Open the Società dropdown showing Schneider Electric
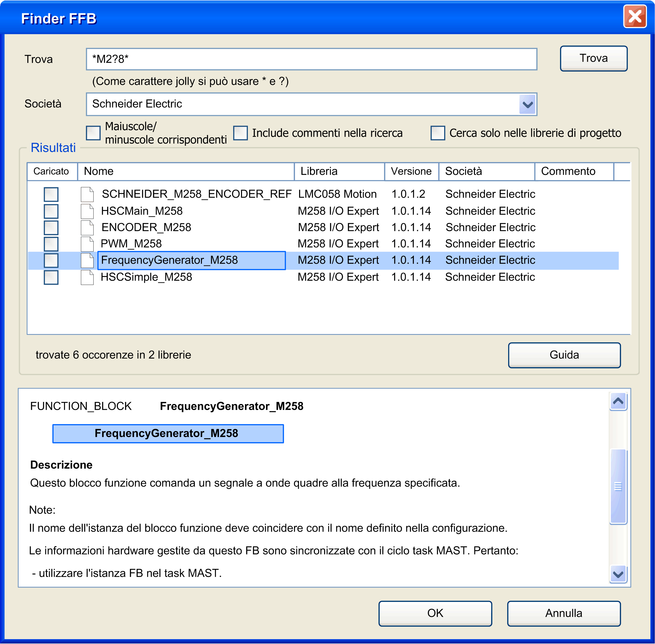This screenshot has height=644, width=655. tap(527, 104)
